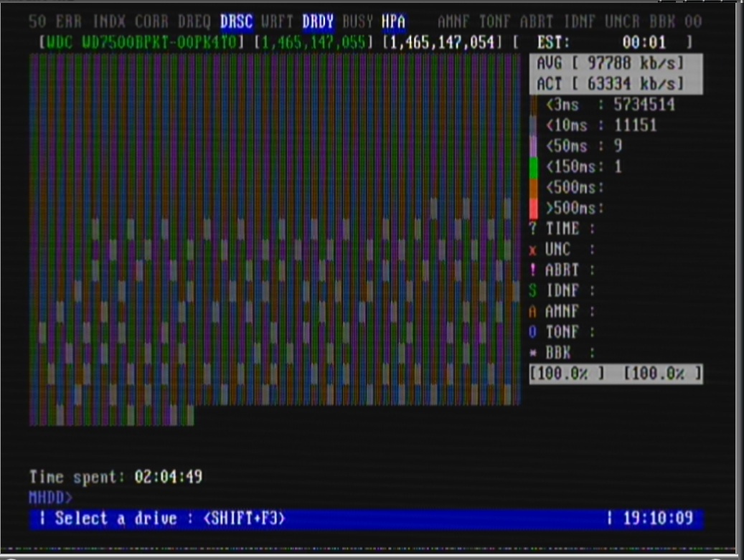The image size is (744, 560).
Task: Click the IDNF error flag in top row
Action: [580, 22]
